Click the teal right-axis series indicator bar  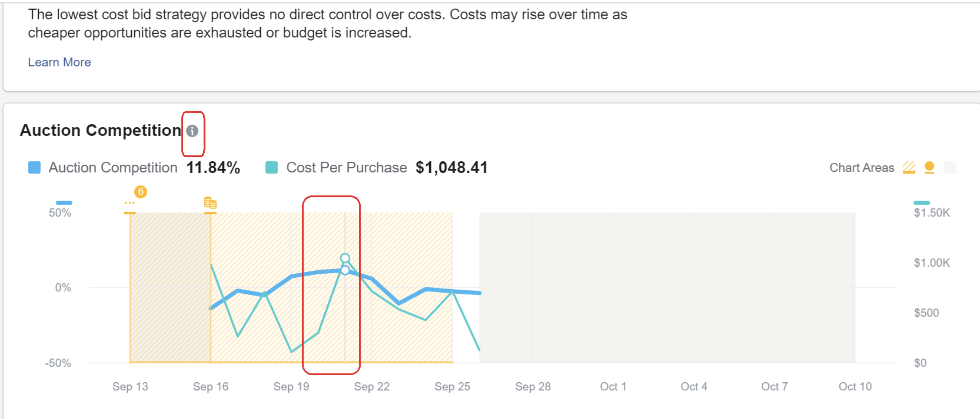[922, 203]
